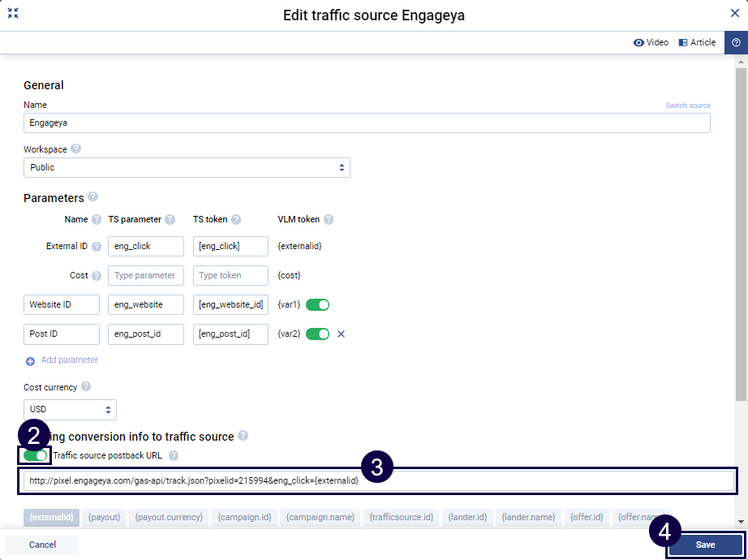The image size is (748, 560).
Task: Click Switch source link
Action: pyautogui.click(x=687, y=106)
